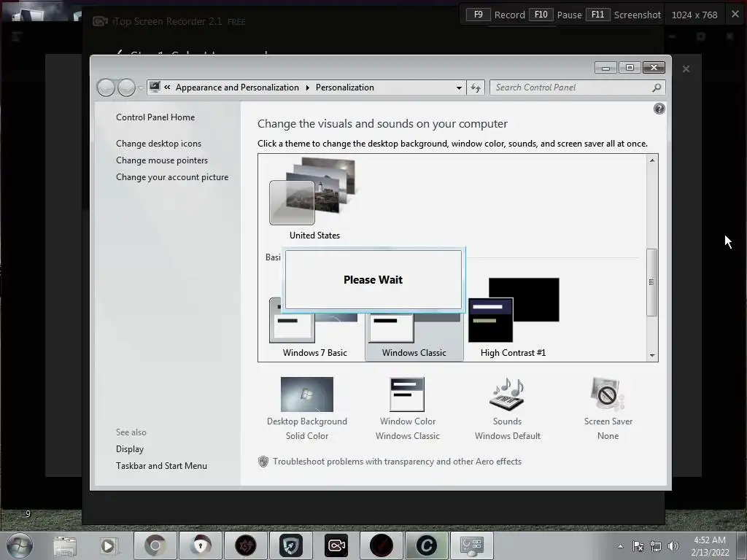Click the theme list scrollbar thumb
The image size is (747, 560).
[651, 282]
